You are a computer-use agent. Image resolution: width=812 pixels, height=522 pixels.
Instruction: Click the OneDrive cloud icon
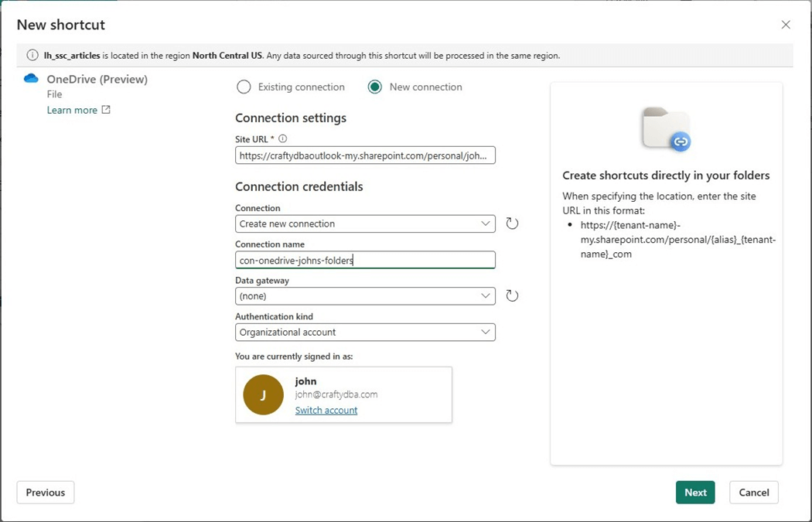[31, 79]
